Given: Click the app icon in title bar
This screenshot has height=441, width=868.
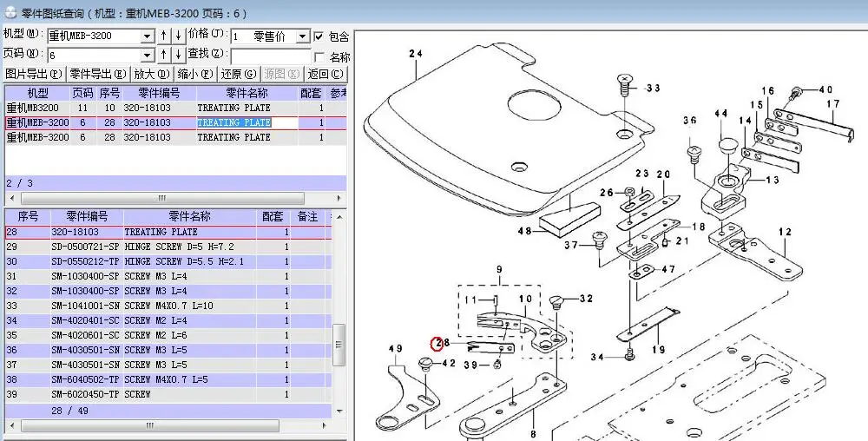Looking at the screenshot, I should tap(10, 12).
